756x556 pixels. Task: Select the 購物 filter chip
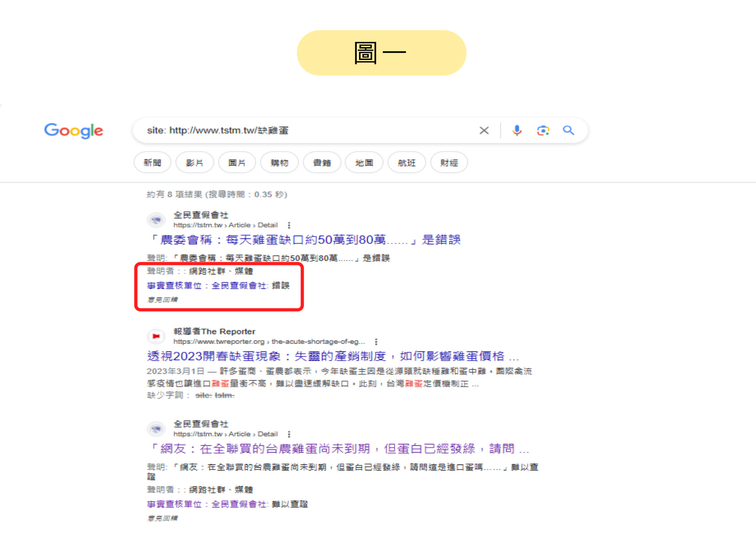[279, 162]
